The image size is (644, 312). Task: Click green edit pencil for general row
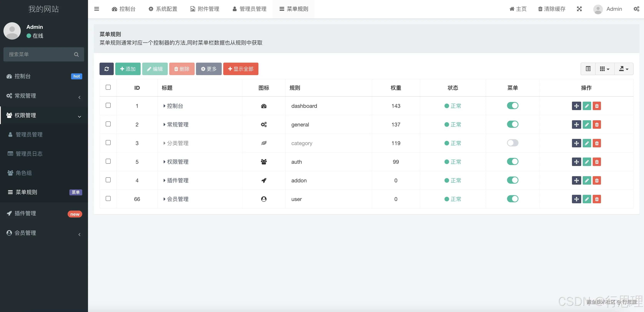tap(587, 124)
